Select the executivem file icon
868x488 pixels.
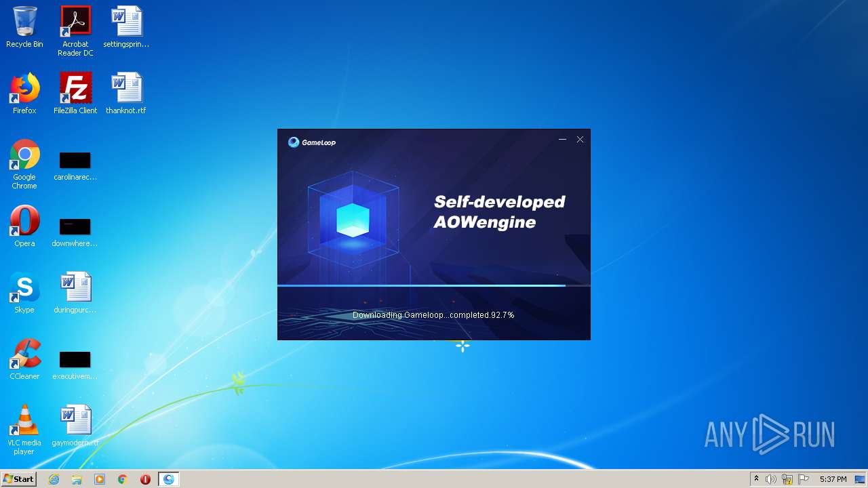(x=75, y=365)
